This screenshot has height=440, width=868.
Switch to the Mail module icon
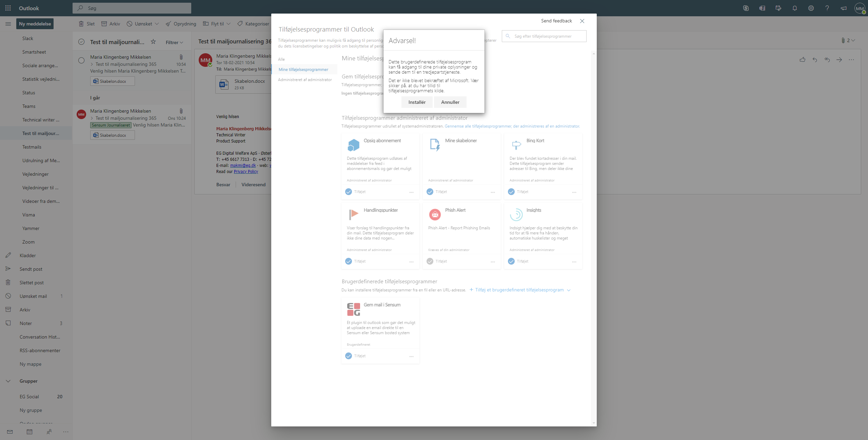click(x=10, y=432)
